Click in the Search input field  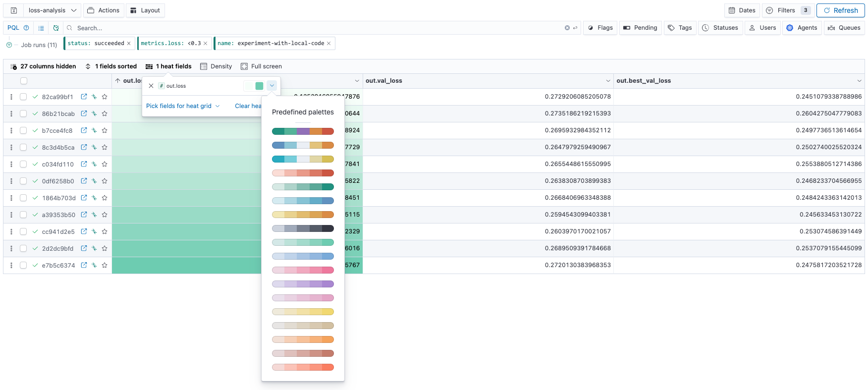pos(317,28)
